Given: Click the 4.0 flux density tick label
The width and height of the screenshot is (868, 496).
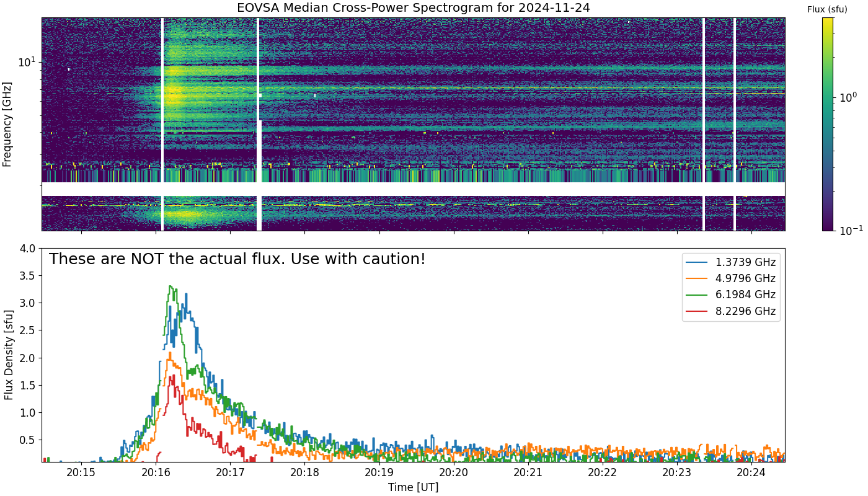Looking at the screenshot, I should point(28,249).
